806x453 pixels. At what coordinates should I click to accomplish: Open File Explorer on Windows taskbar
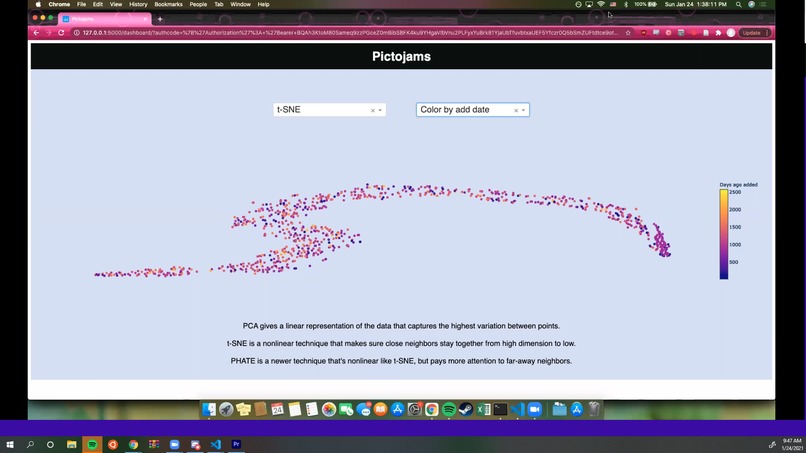71,444
